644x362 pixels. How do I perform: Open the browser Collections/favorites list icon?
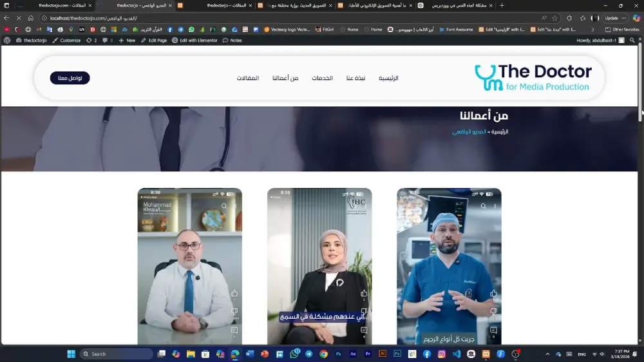coord(582,18)
